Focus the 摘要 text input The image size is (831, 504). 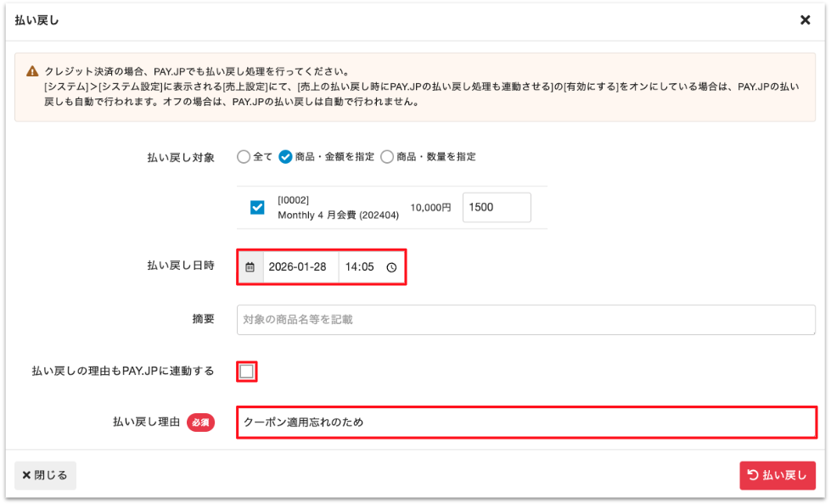[525, 320]
